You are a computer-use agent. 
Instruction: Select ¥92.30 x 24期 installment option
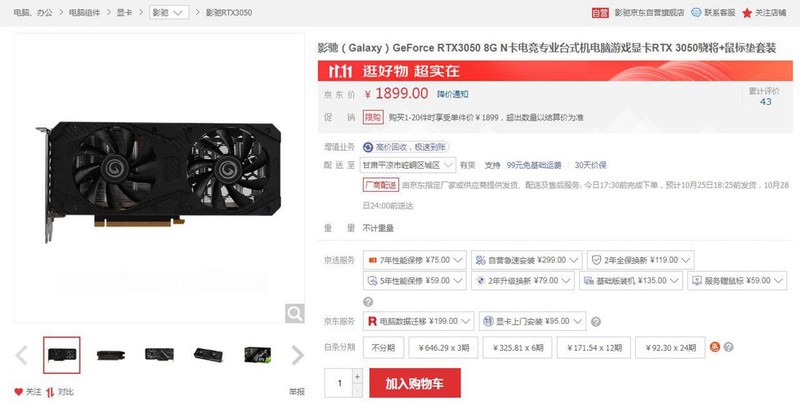pos(670,347)
